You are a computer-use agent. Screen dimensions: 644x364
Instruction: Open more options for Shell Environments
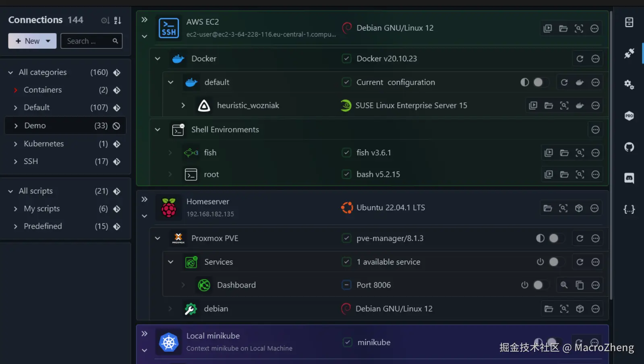click(x=596, y=130)
